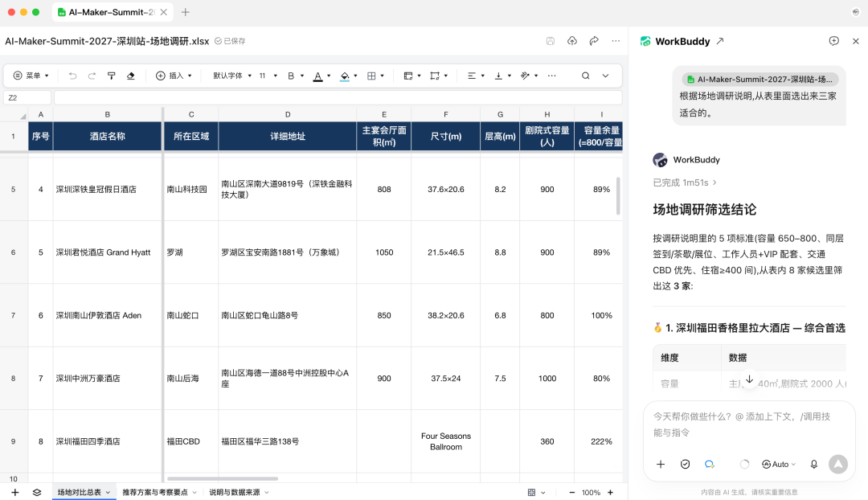The image size is (868, 500).
Task: Zoom in with the plus button
Action: 610,492
